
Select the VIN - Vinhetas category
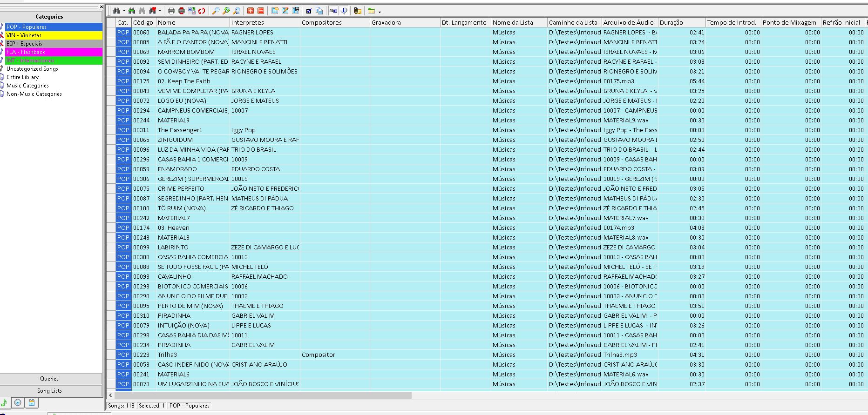(x=54, y=35)
